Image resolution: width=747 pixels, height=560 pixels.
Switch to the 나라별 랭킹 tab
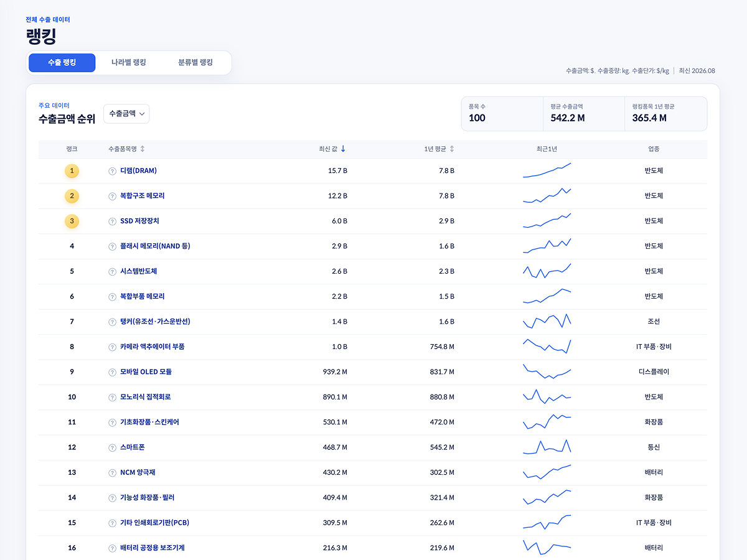129,63
